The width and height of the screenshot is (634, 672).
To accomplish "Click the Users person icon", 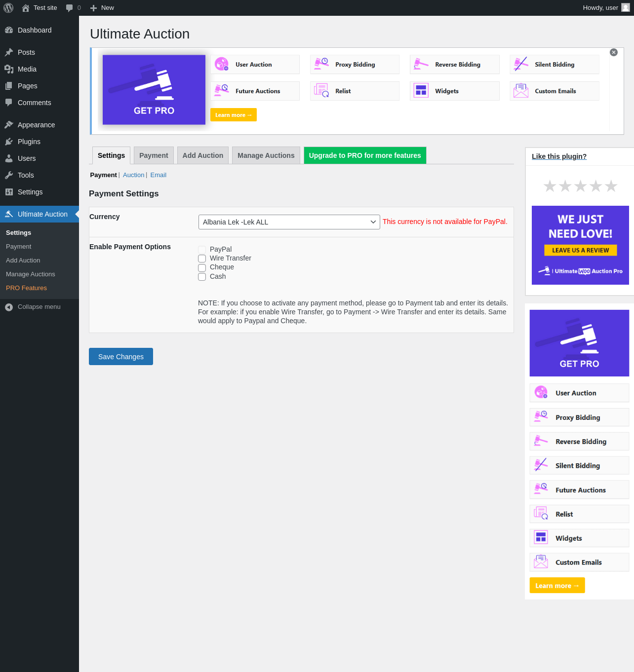I will coord(9,158).
